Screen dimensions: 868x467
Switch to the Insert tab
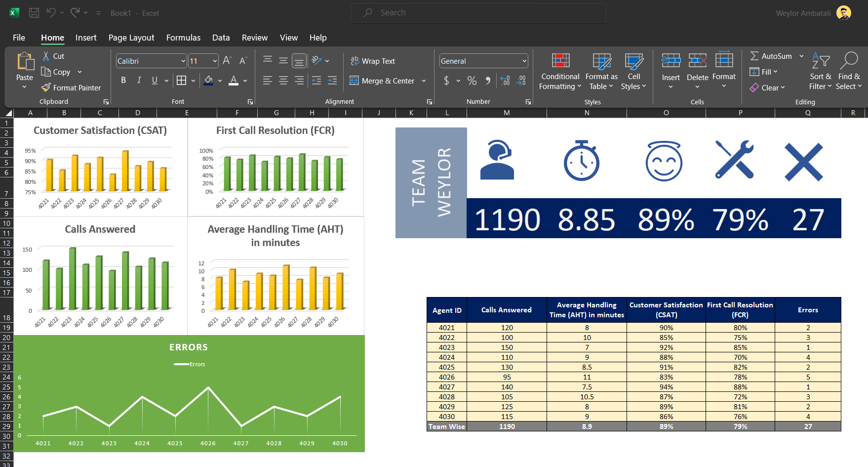[x=86, y=38]
